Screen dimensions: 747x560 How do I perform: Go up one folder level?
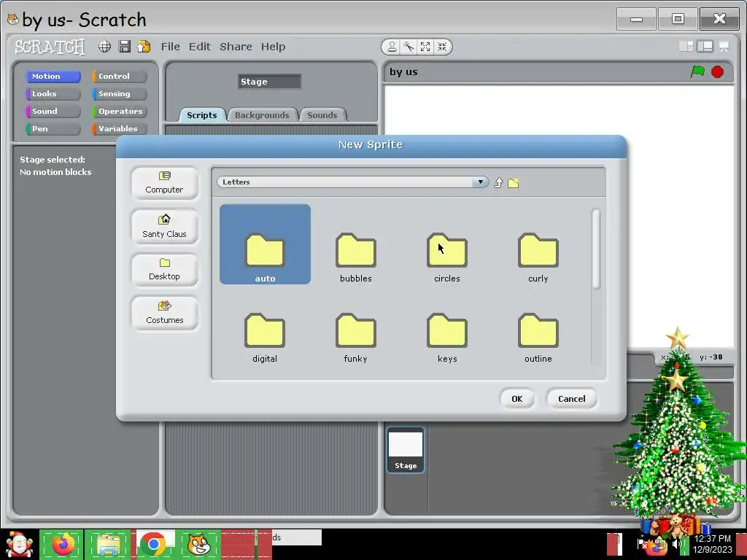pyautogui.click(x=498, y=183)
